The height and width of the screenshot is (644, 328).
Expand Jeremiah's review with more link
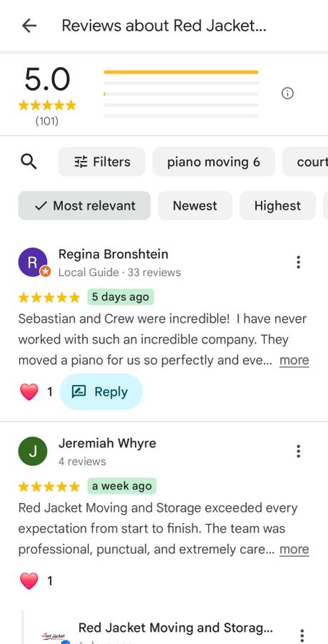pyautogui.click(x=294, y=549)
